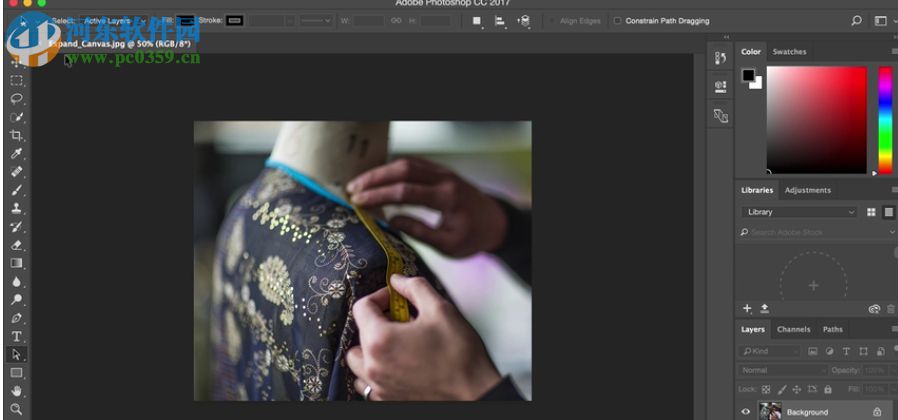This screenshot has width=898, height=420.
Task: Switch to the Swatches tab
Action: tap(789, 52)
